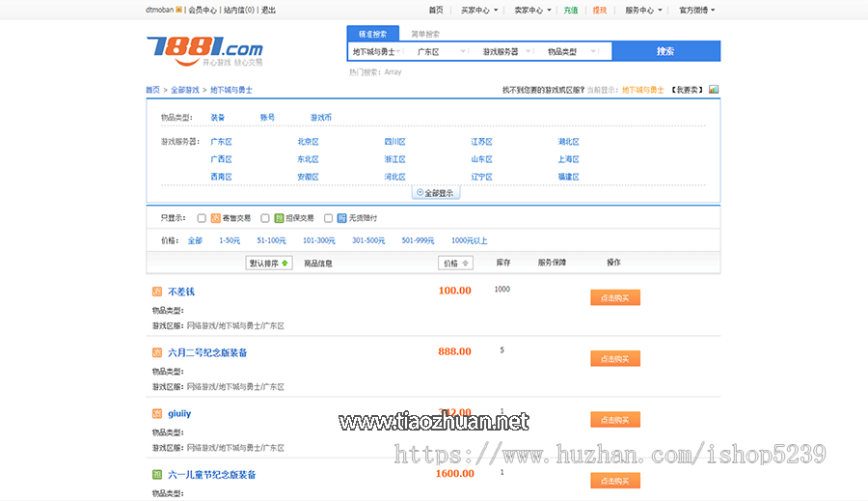The image size is (868, 501).
Task: Click the blue 无货赔付 filter icon
Action: [341, 218]
